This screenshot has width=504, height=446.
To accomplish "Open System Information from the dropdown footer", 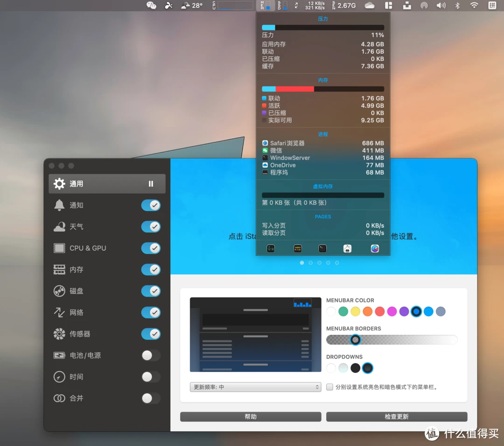I will coord(347,248).
